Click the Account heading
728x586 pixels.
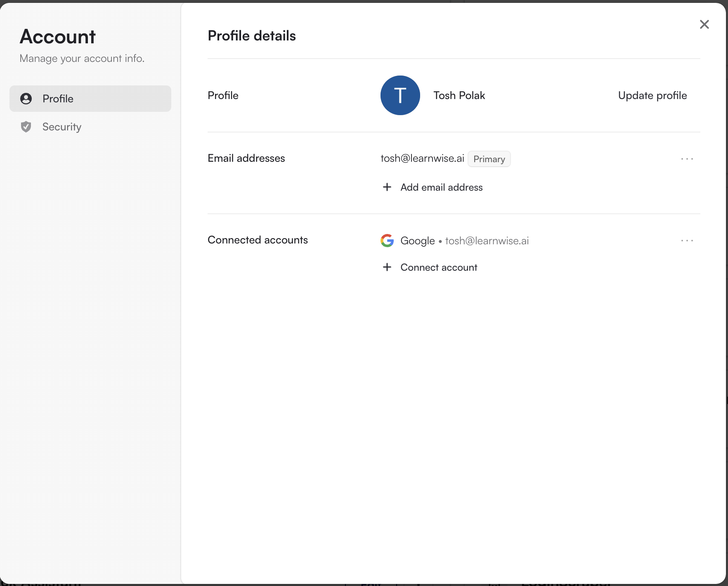[58, 37]
